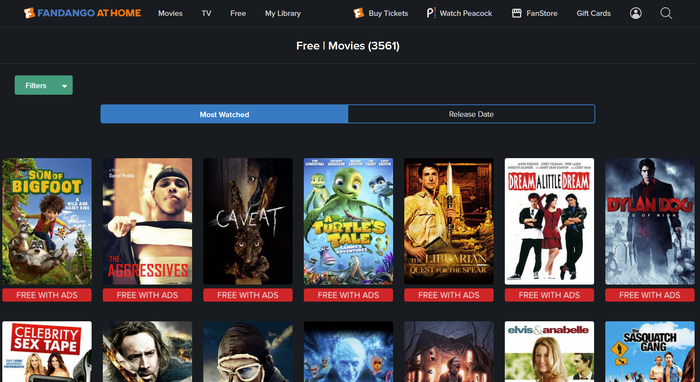700x382 pixels.
Task: Select the Dream a Little Dream poster
Action: coord(549,221)
